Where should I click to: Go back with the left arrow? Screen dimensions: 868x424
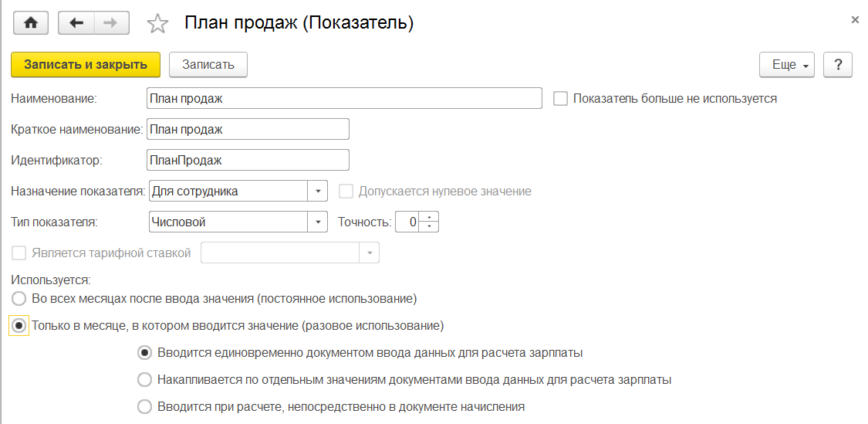tap(76, 23)
